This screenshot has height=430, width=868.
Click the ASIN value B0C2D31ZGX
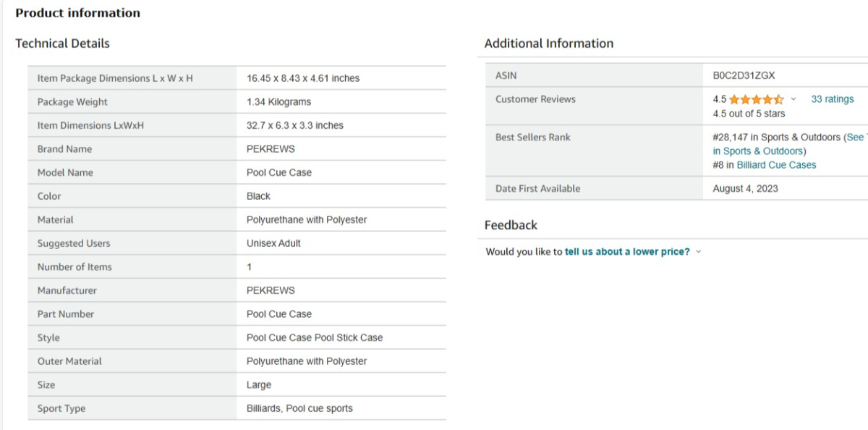tap(744, 75)
